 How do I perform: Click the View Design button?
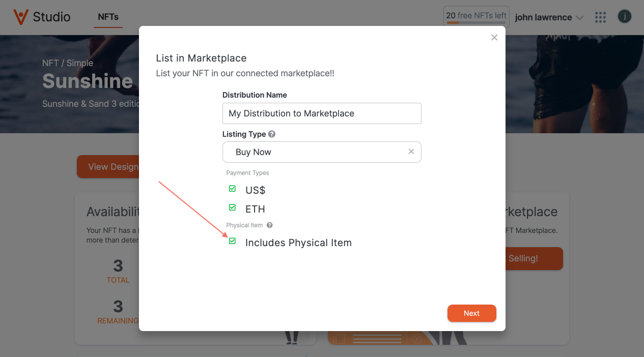click(x=108, y=167)
